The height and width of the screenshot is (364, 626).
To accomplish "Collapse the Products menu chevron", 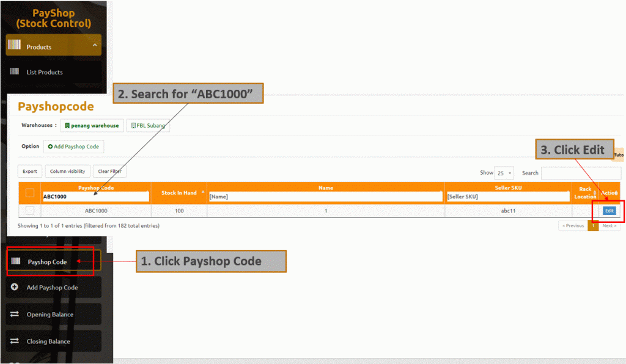I will click(95, 45).
